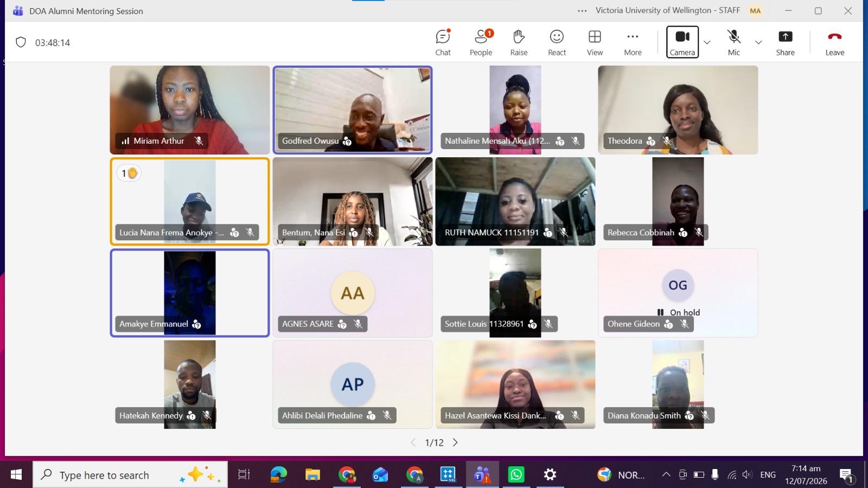Open the People participants list
This screenshot has width=868, height=488.
click(481, 43)
